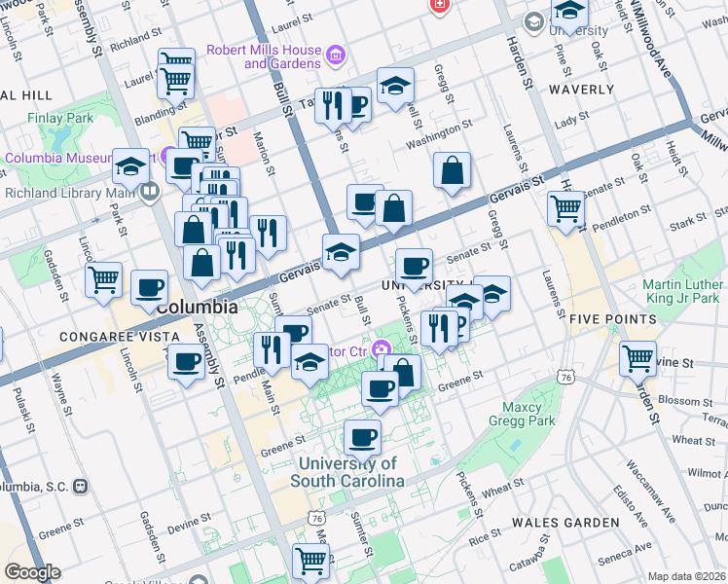Click the right-hand graduation cap marker in University Hill

coord(496,294)
